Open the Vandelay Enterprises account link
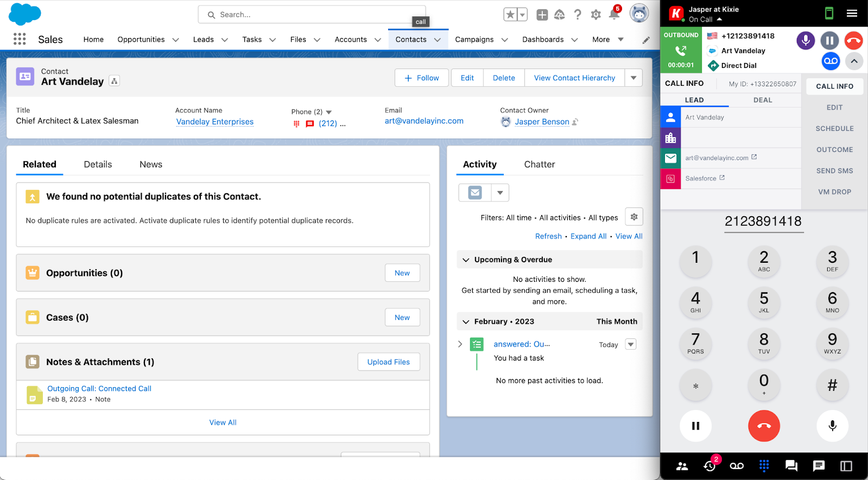The width and height of the screenshot is (868, 480). (x=215, y=122)
